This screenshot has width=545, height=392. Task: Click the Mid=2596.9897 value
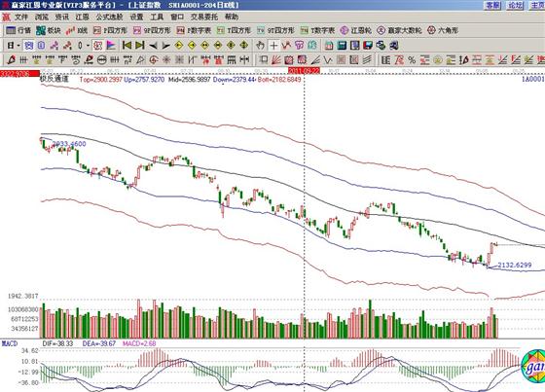[190, 80]
